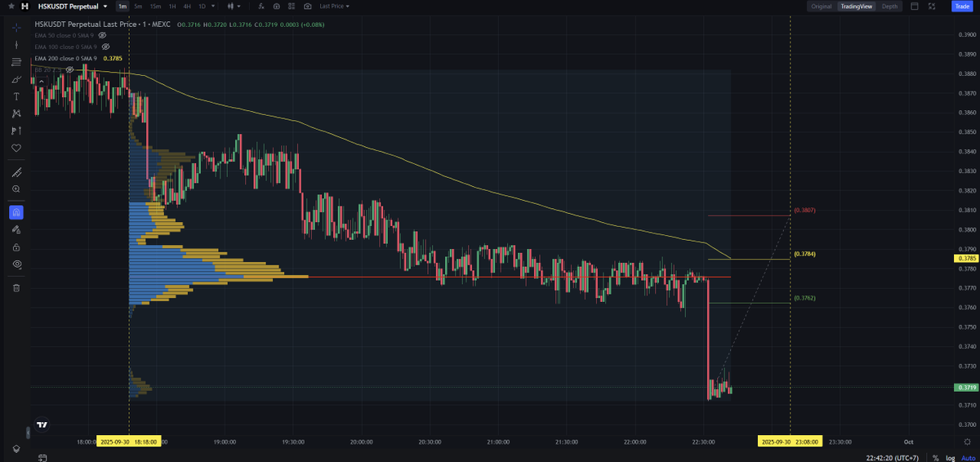Switch to the 1H timeframe
This screenshot has height=462, width=980.
[x=172, y=6]
